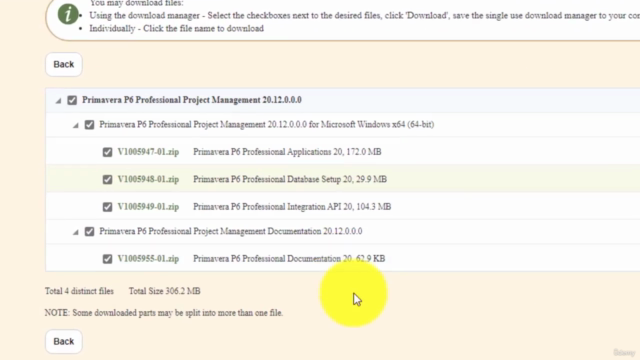
Task: Click the 'Using the download manager' instruction line
Action: pyautogui.click(x=364, y=16)
